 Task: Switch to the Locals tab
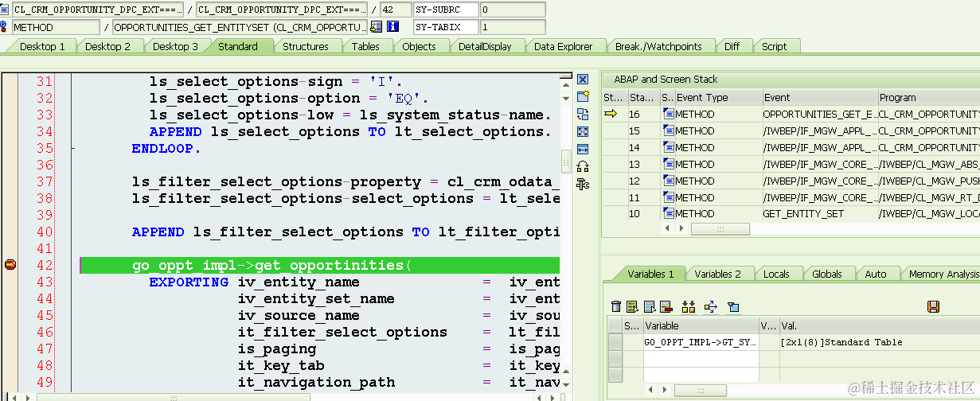776,274
